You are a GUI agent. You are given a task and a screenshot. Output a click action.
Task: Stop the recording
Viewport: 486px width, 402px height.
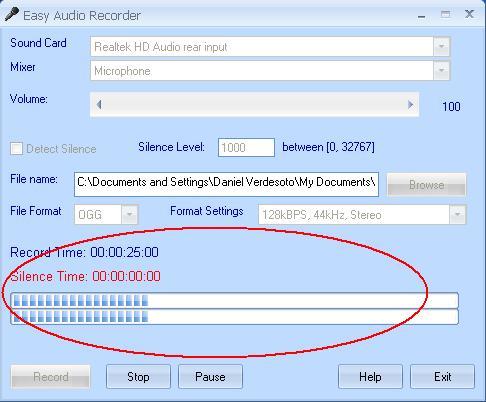(x=138, y=377)
